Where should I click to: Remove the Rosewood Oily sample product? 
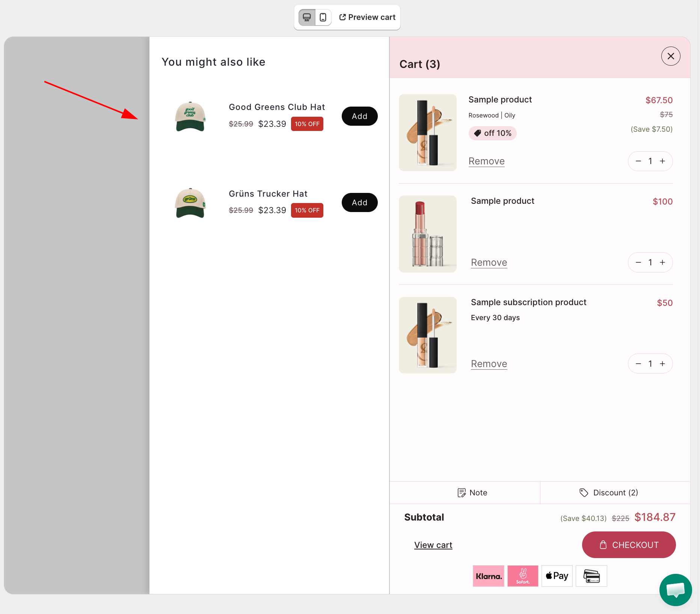pos(486,161)
